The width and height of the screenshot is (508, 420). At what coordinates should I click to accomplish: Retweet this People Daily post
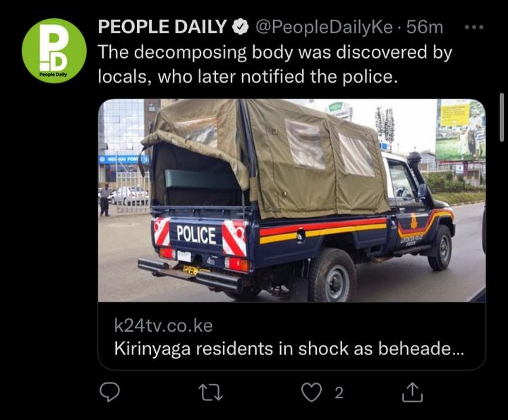210,392
